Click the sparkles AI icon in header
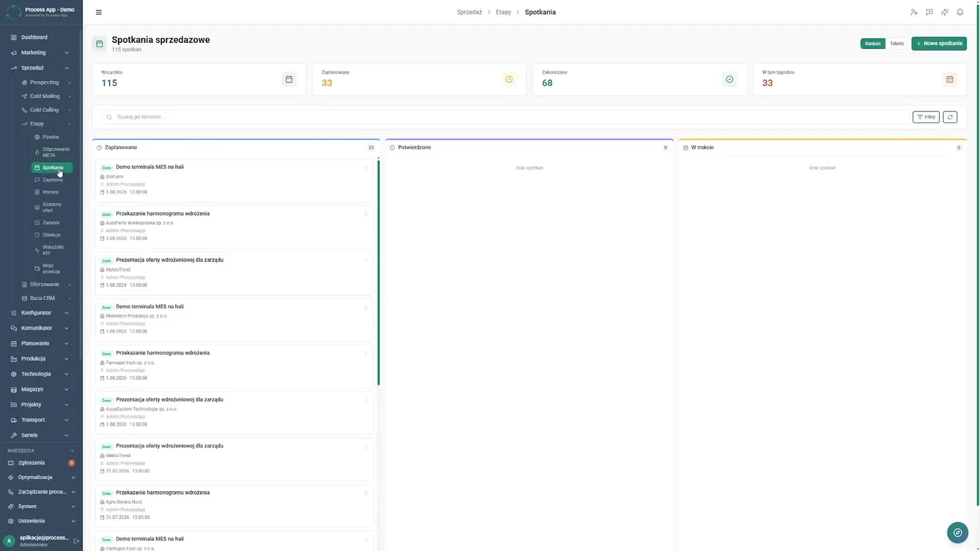This screenshot has width=980, height=551. [x=945, y=12]
